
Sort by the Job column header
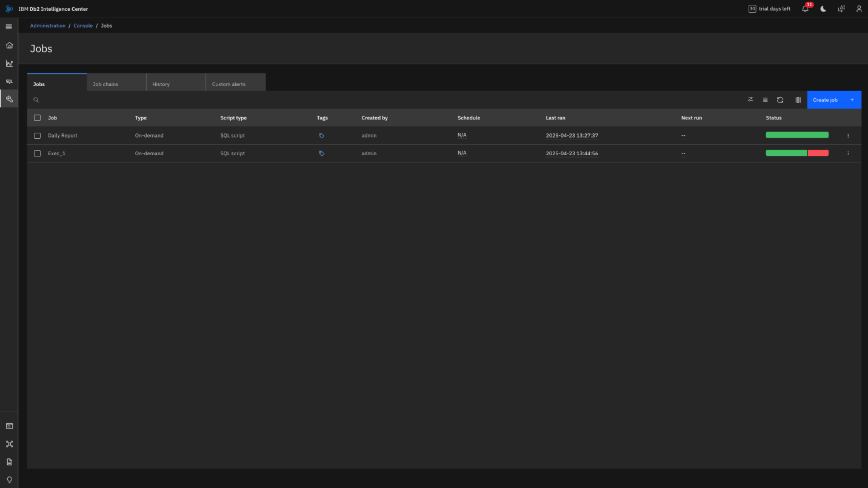(52, 118)
